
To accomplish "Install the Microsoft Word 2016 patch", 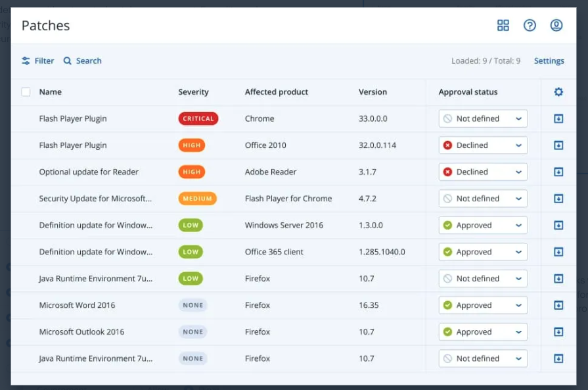I will (x=559, y=305).
